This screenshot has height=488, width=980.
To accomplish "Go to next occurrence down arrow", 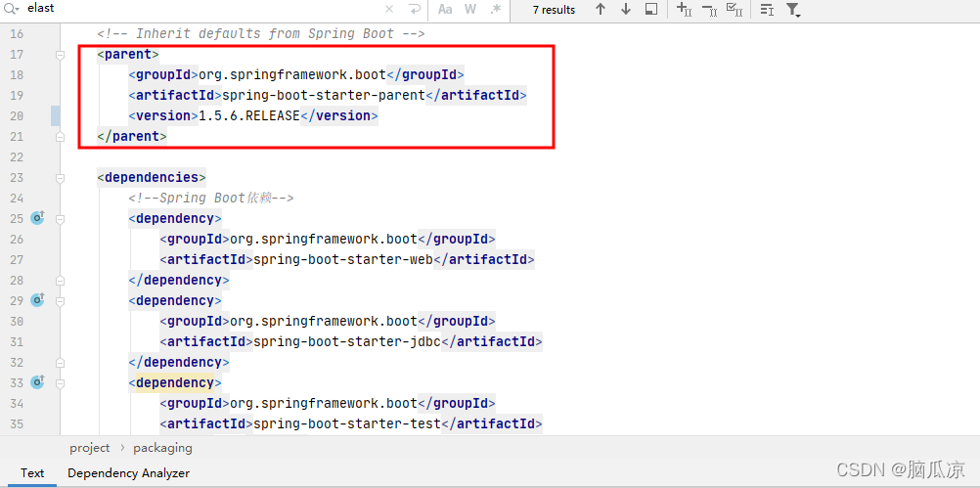I will (x=626, y=10).
